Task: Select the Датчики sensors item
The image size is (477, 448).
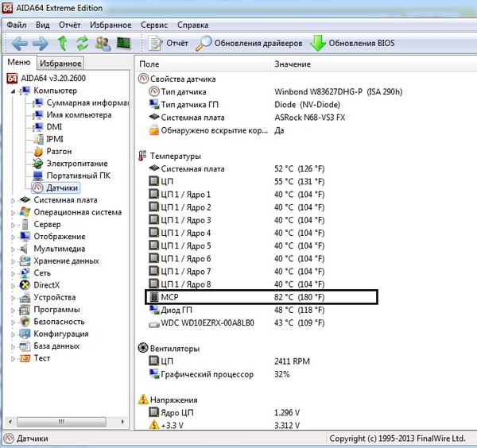Action: coord(62,187)
